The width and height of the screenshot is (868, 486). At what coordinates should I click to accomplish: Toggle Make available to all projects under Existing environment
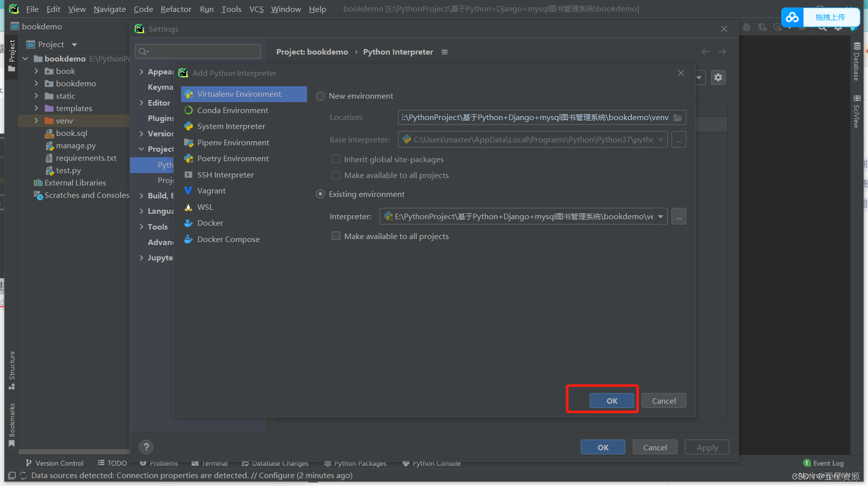(x=336, y=236)
